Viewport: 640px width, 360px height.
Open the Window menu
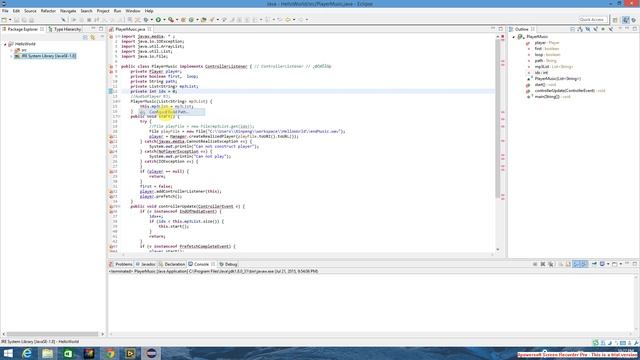(133, 11)
